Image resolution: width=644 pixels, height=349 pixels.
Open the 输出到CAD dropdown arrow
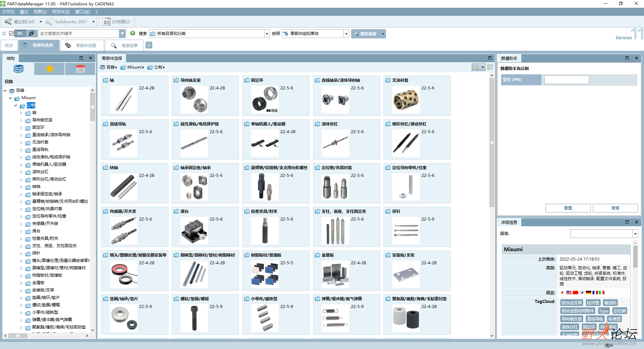(x=41, y=22)
